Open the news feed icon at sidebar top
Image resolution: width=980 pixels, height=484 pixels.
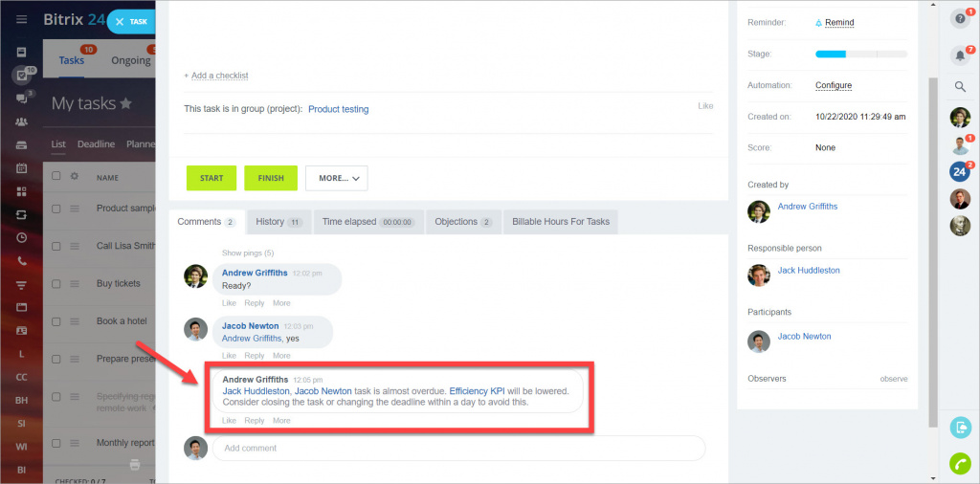pyautogui.click(x=21, y=52)
